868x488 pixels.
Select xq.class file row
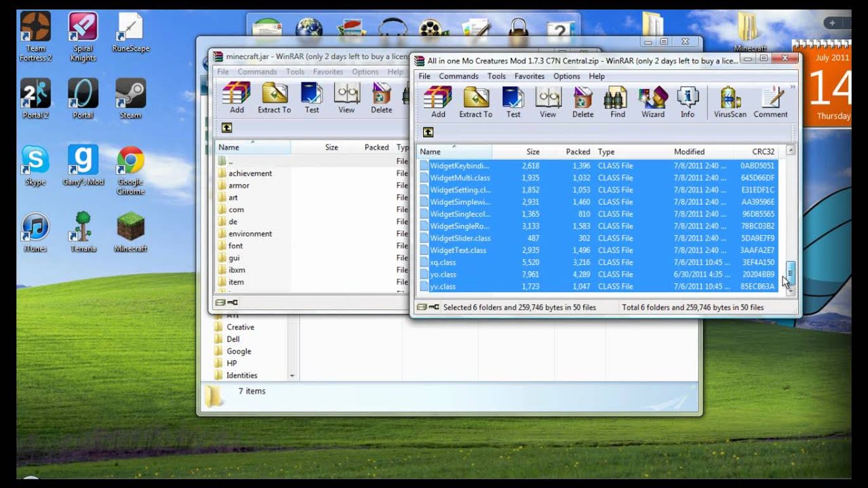coord(597,262)
